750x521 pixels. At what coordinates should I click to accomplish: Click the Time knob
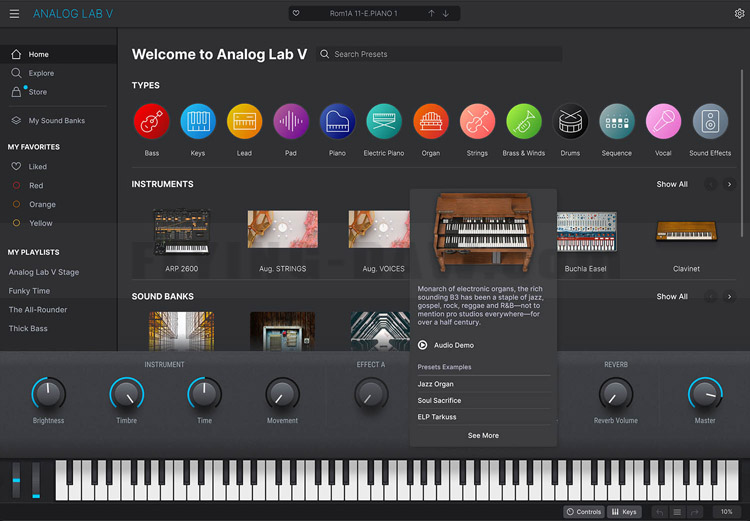coord(204,394)
